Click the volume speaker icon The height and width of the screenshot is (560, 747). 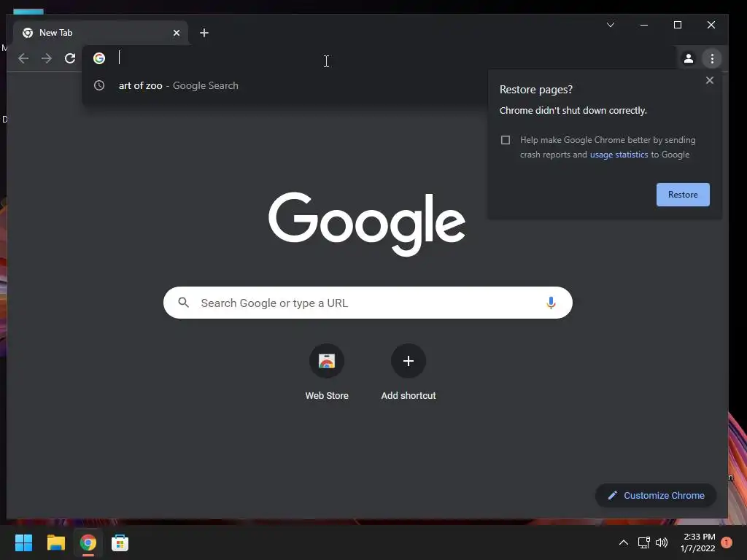(x=662, y=542)
